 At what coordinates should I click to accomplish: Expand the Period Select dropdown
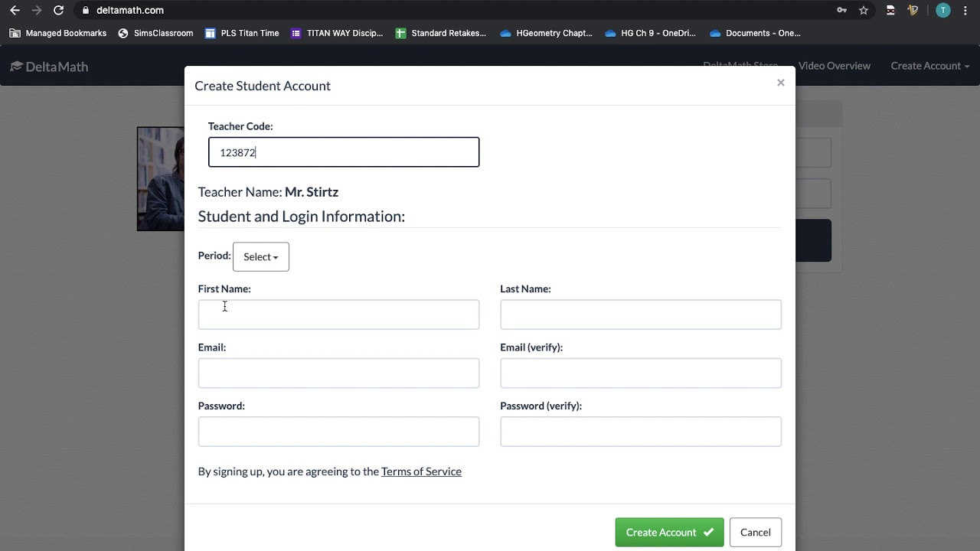pos(261,256)
